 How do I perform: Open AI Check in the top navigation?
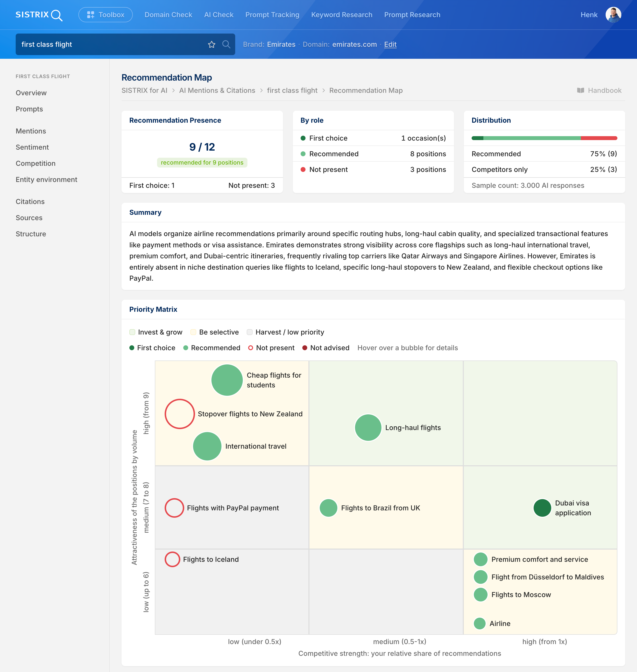click(x=219, y=15)
